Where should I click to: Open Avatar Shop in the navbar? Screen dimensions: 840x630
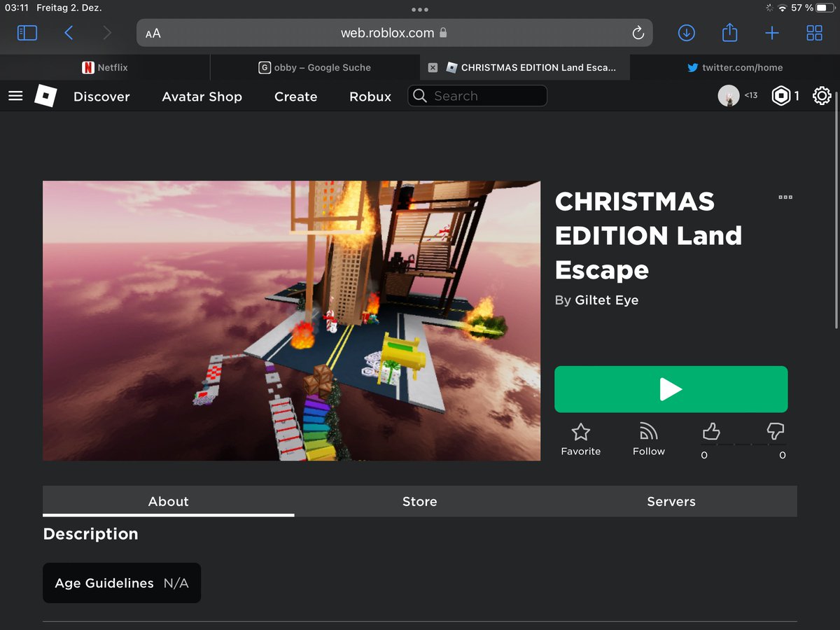pyautogui.click(x=202, y=97)
